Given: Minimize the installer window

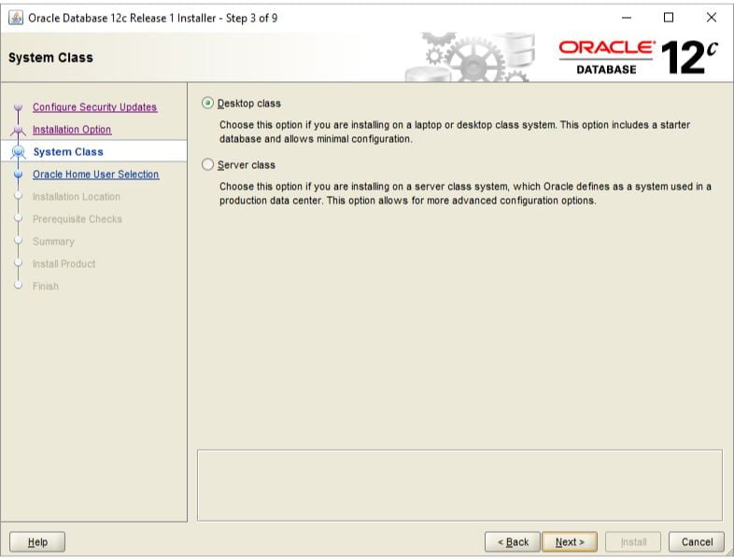Looking at the screenshot, I should (627, 18).
